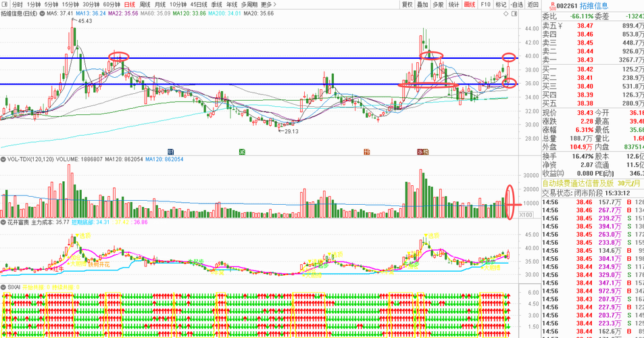Switch to the 15分钟 period tab

71,5
